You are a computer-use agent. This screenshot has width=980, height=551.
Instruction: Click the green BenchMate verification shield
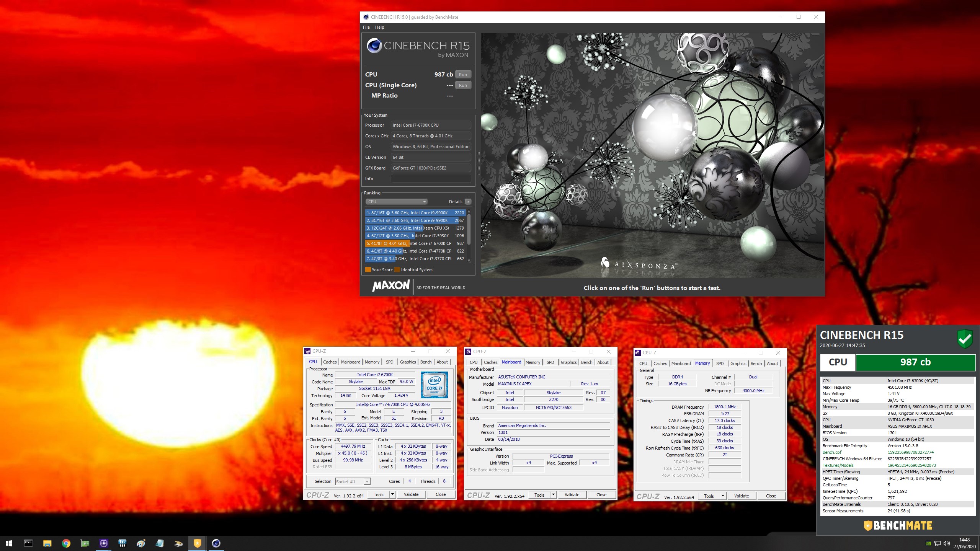(x=965, y=339)
